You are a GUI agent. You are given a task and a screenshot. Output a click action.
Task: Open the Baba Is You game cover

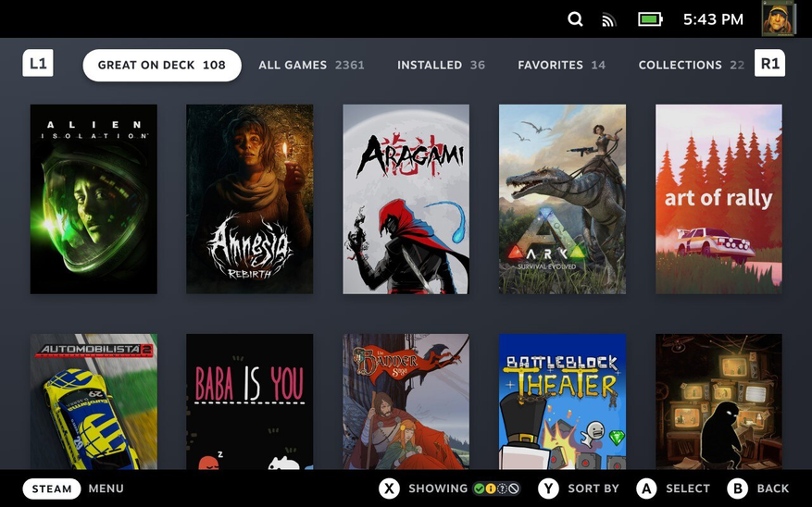(x=249, y=402)
